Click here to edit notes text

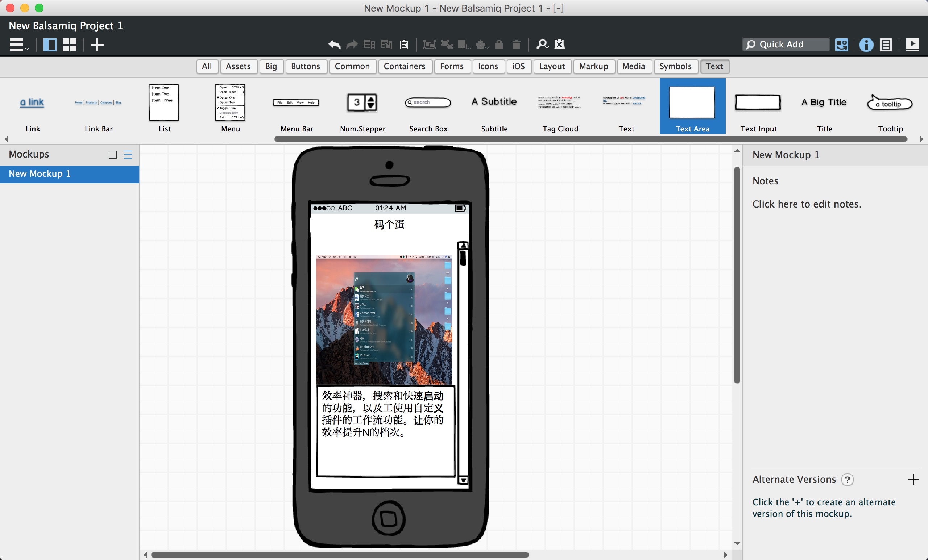point(806,204)
